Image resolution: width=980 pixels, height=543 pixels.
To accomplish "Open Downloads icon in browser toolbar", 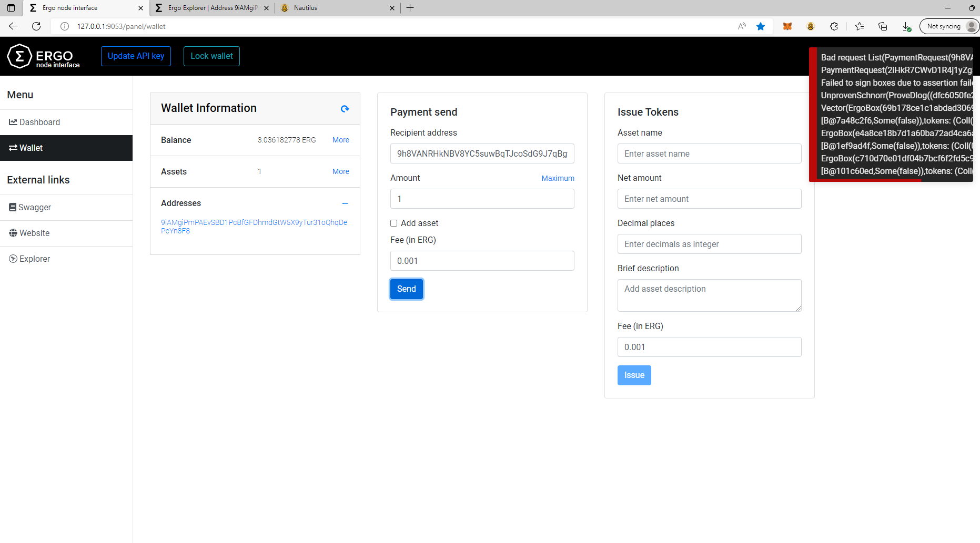I will (906, 26).
